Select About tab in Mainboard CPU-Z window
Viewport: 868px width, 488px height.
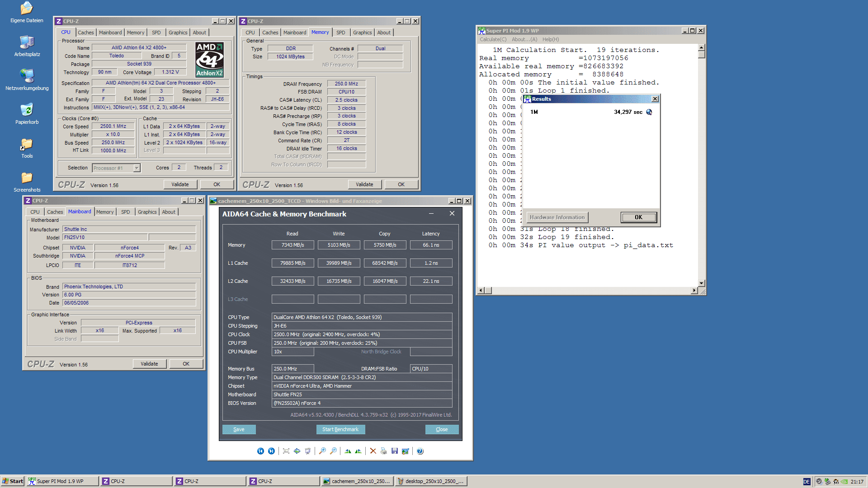coord(169,212)
